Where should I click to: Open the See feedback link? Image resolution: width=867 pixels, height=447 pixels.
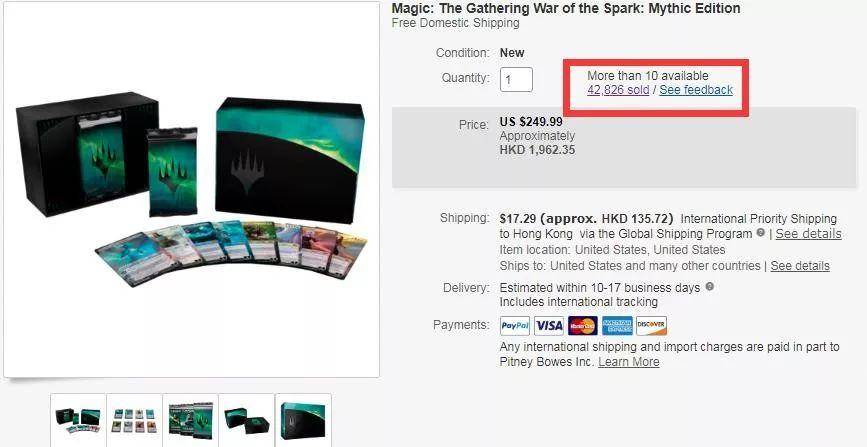point(696,90)
